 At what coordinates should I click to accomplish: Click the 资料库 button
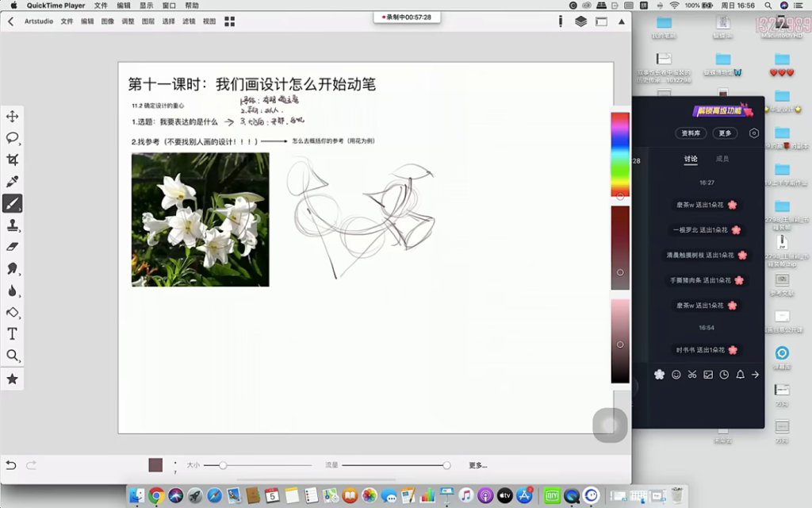[690, 133]
